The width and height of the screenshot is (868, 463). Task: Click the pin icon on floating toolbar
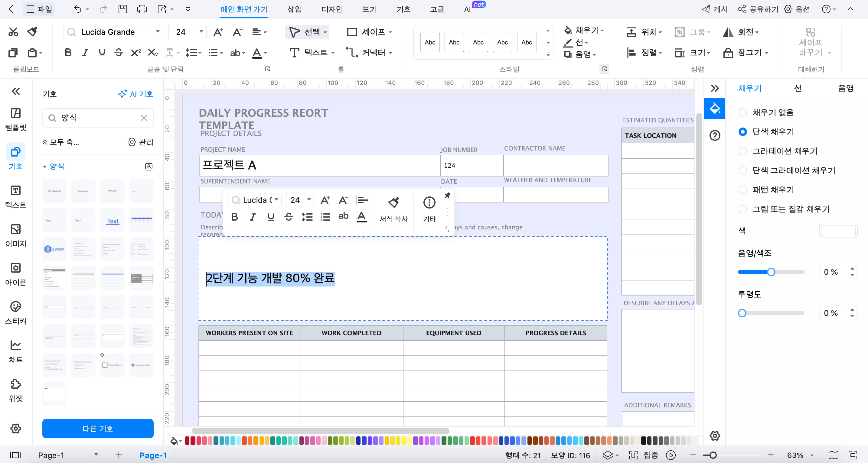click(447, 195)
